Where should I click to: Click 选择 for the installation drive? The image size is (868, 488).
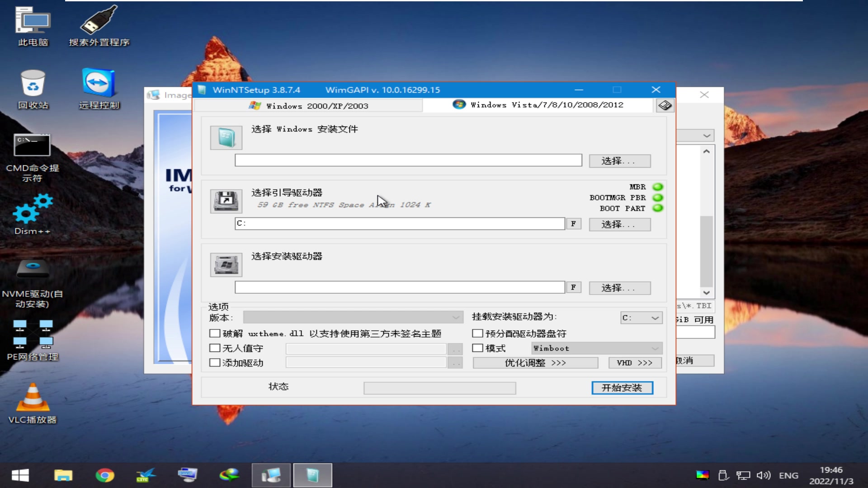pos(619,288)
